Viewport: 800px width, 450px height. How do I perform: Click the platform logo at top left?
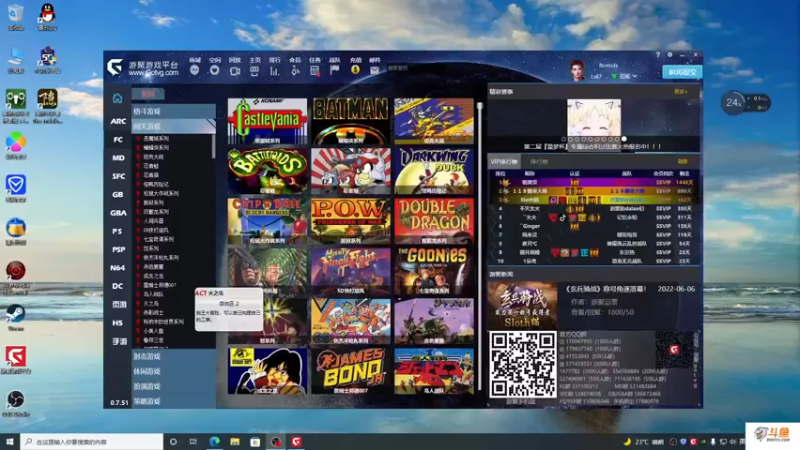tap(115, 67)
